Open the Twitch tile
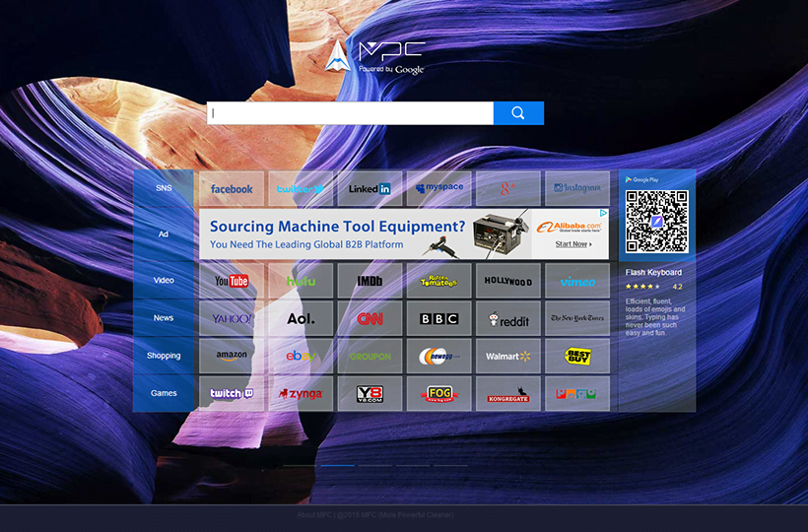This screenshot has width=808, height=532. 232,393
